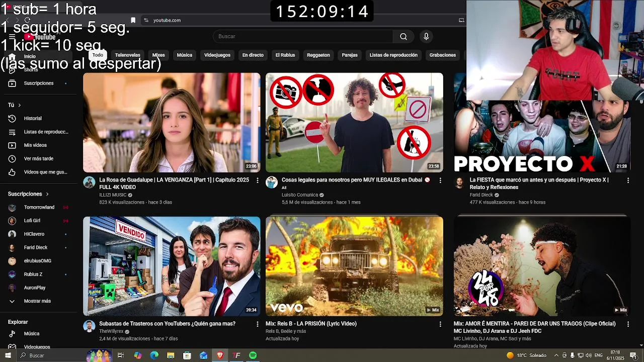Open AuronPlay channel in subscriptions
Image resolution: width=644 pixels, height=362 pixels.
point(40,288)
